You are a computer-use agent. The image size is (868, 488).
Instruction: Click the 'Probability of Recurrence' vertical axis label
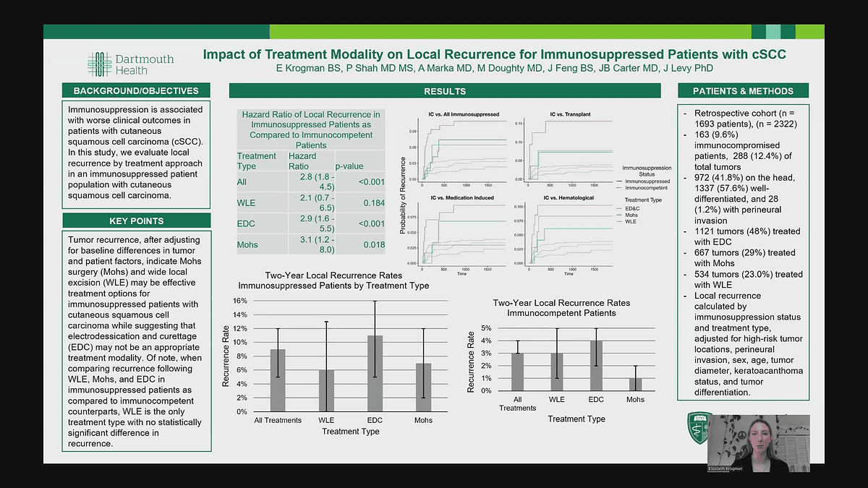(403, 195)
